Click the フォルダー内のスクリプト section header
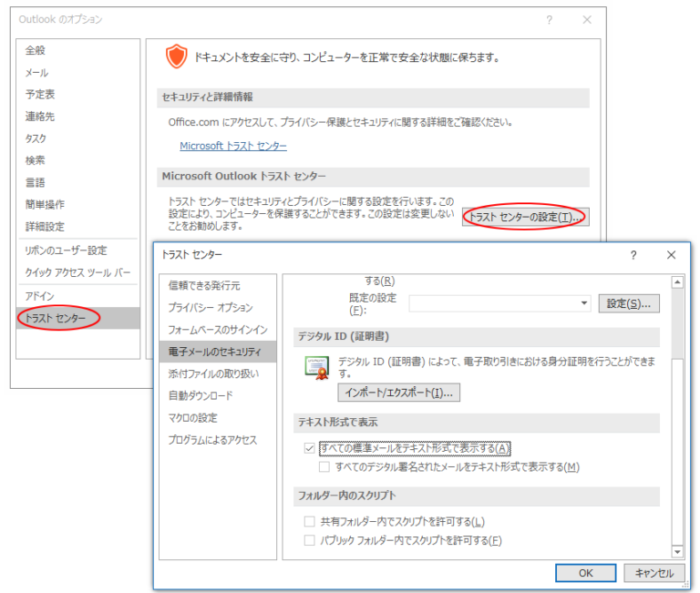 (477, 496)
